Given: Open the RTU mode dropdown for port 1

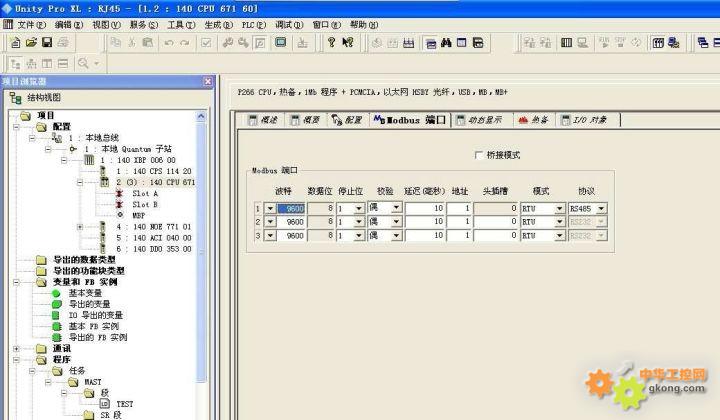Looking at the screenshot, I should (559, 208).
